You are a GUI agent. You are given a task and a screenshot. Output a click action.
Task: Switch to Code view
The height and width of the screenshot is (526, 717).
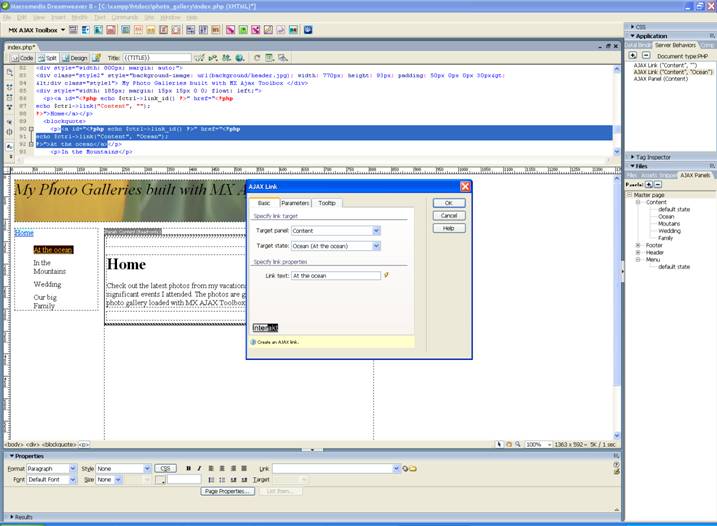click(x=22, y=58)
